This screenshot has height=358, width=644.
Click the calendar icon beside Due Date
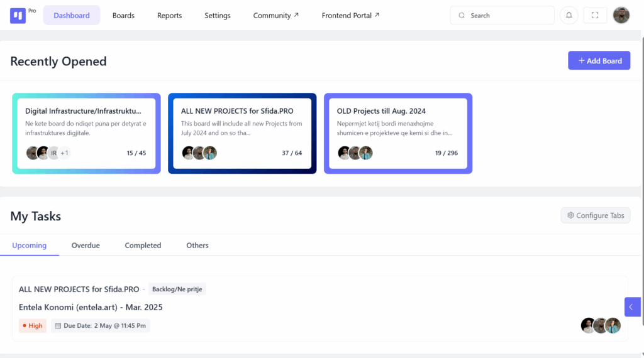coord(58,325)
